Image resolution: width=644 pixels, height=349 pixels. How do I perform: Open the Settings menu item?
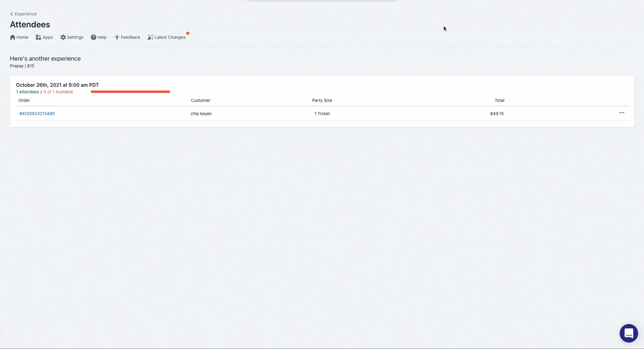(72, 37)
